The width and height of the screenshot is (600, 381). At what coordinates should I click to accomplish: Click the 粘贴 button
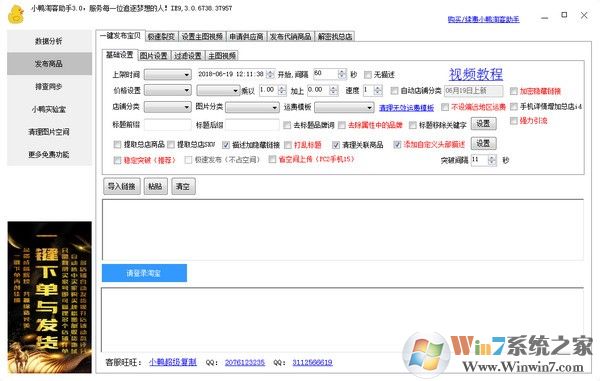pos(155,187)
